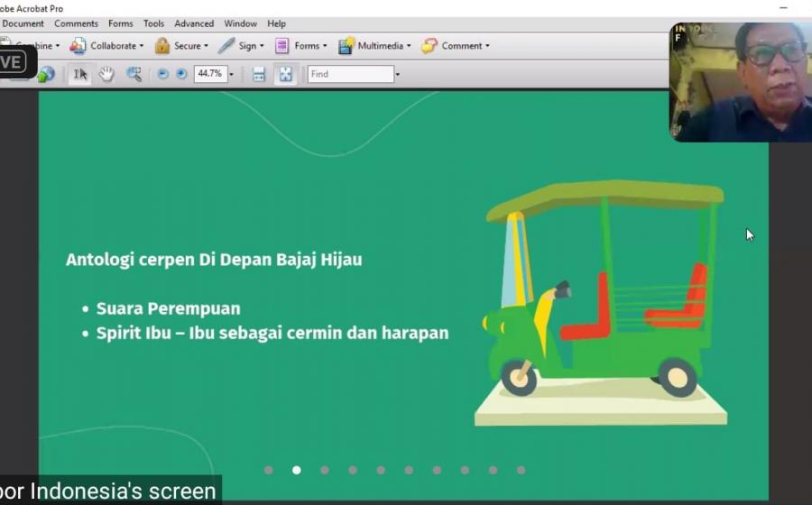The width and height of the screenshot is (812, 505).
Task: Expand the zoom percentage dropdown arrow
Action: 232,74
